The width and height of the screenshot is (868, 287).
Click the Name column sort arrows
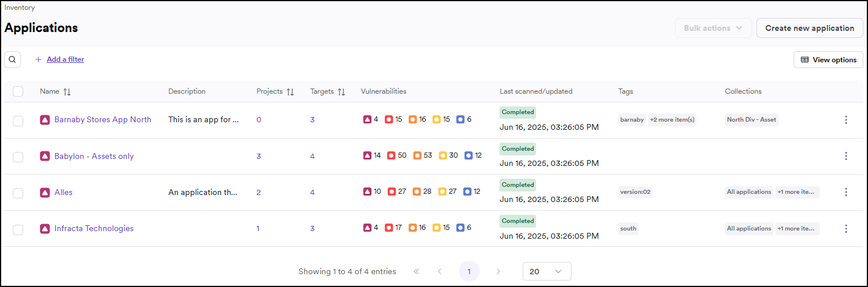[67, 92]
